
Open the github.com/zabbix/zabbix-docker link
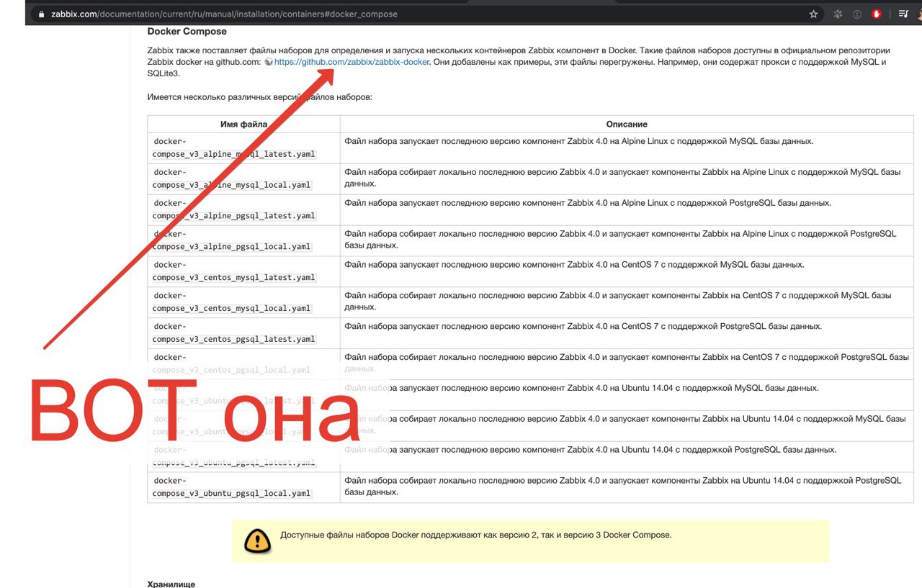click(352, 62)
